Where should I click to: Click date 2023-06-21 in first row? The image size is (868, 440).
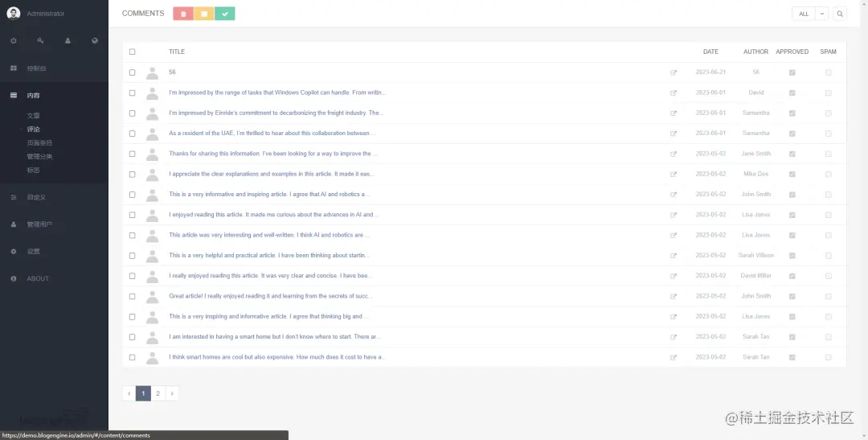coord(710,72)
